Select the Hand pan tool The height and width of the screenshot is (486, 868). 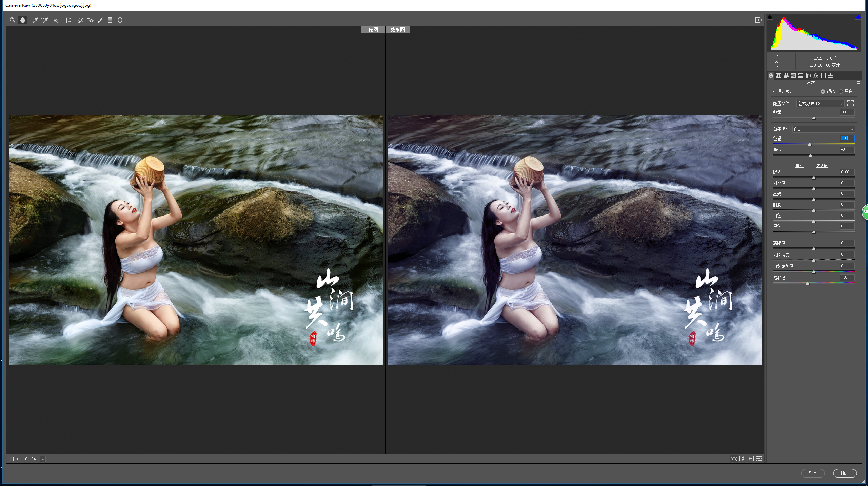[22, 20]
